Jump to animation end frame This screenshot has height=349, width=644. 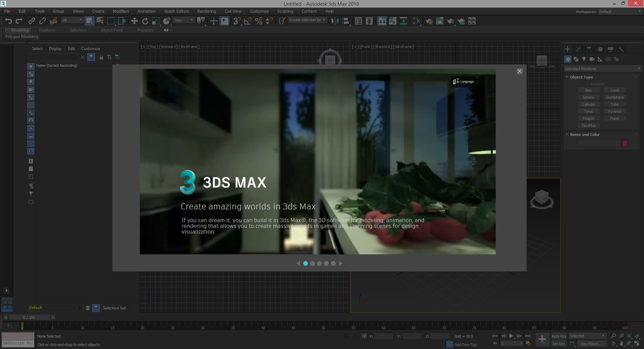(x=528, y=336)
